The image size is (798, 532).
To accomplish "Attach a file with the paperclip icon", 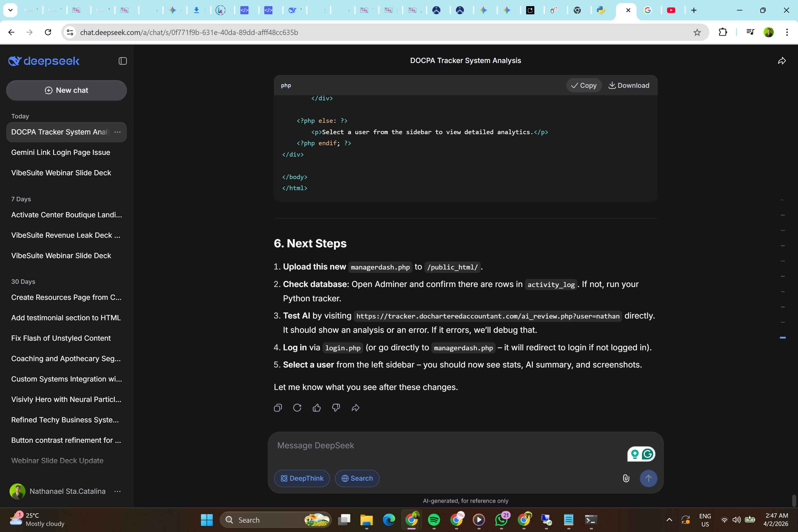I will (x=626, y=478).
